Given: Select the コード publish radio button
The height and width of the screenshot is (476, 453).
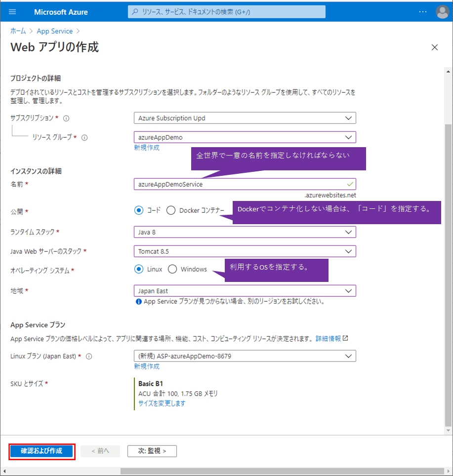Looking at the screenshot, I should (139, 210).
